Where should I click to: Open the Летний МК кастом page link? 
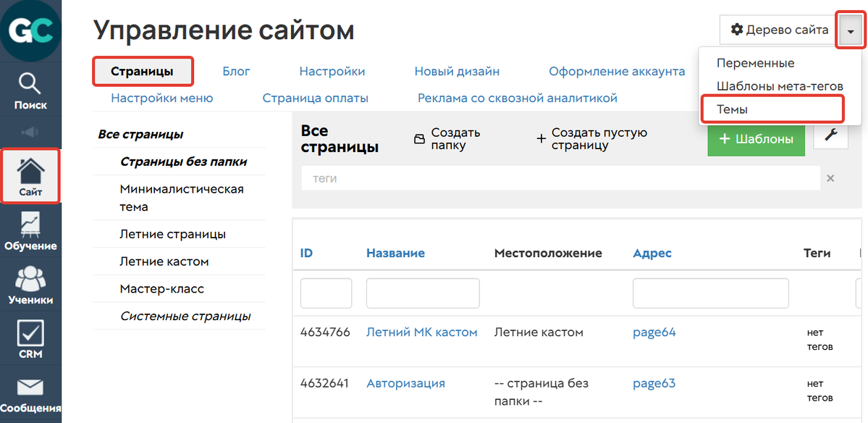pos(421,332)
